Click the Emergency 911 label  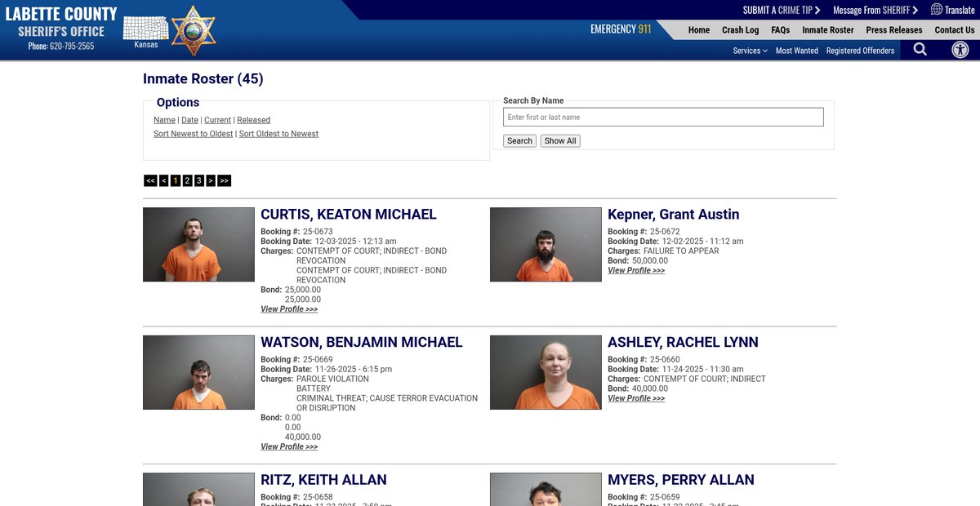pyautogui.click(x=621, y=29)
